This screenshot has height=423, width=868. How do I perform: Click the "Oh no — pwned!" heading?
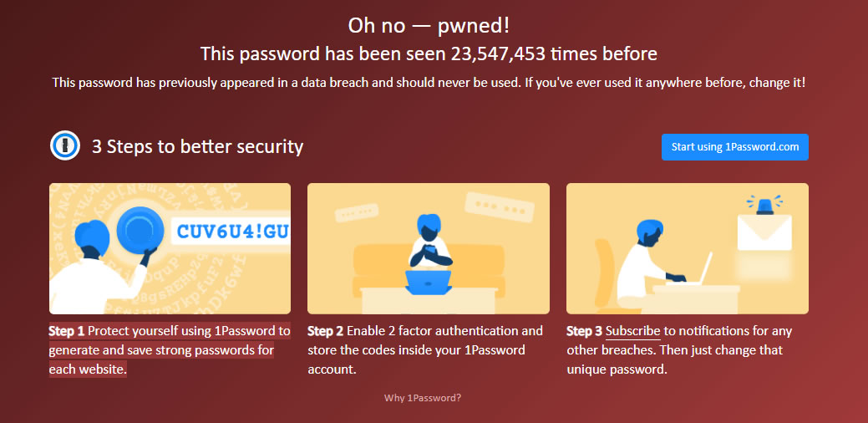[429, 25]
